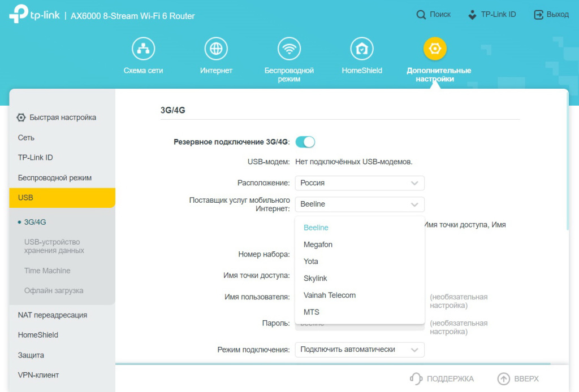Click the logout door icon

point(538,15)
